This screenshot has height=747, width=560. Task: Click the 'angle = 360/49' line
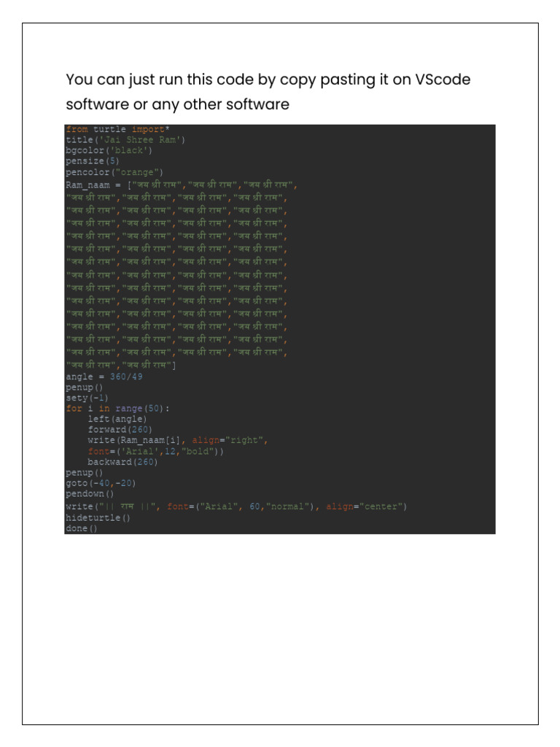[x=104, y=376]
